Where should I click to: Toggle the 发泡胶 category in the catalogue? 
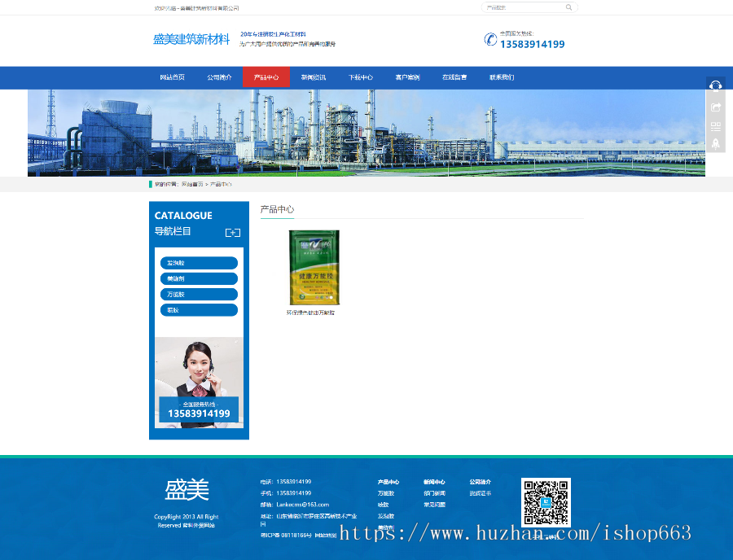pos(199,262)
